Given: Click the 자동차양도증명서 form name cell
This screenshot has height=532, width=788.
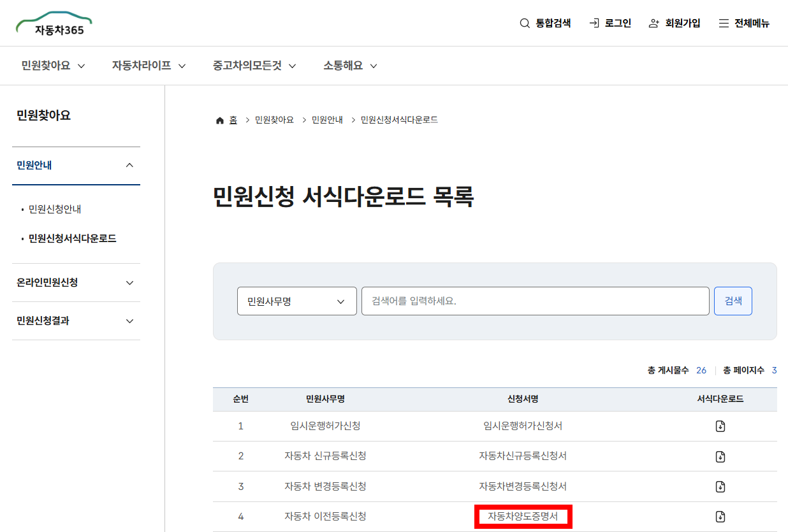Looking at the screenshot, I should [523, 517].
